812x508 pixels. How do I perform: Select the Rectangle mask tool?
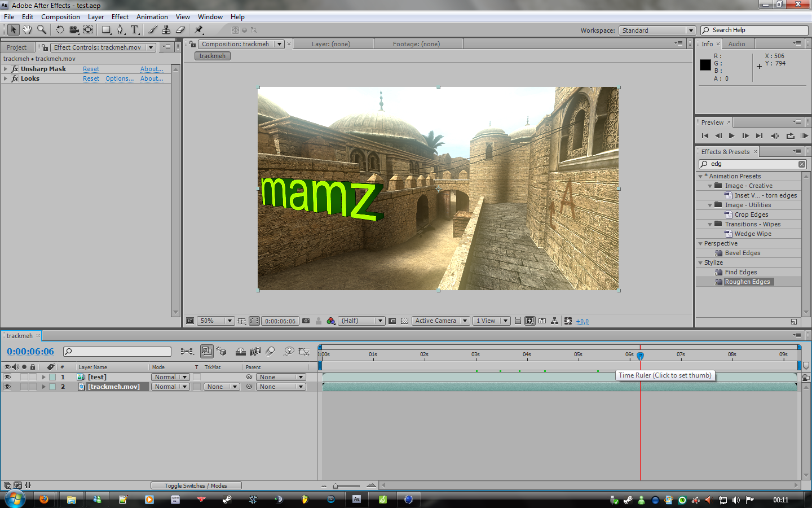106,30
